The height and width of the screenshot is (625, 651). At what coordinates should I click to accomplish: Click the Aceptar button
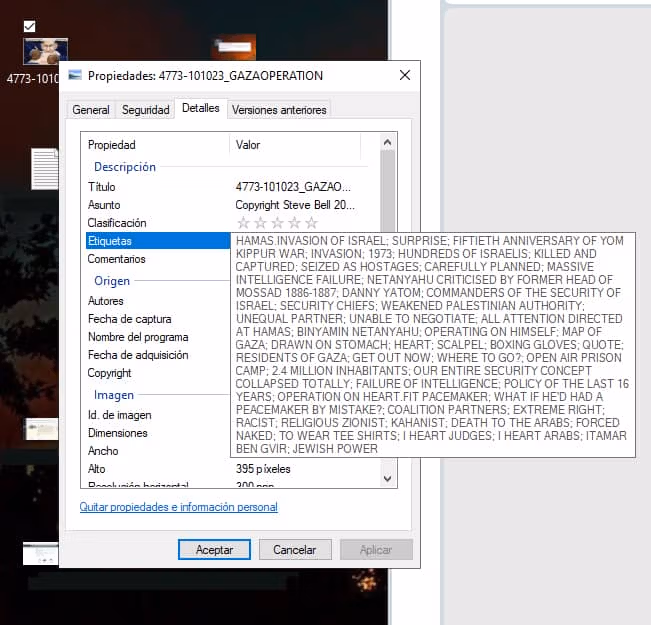214,549
